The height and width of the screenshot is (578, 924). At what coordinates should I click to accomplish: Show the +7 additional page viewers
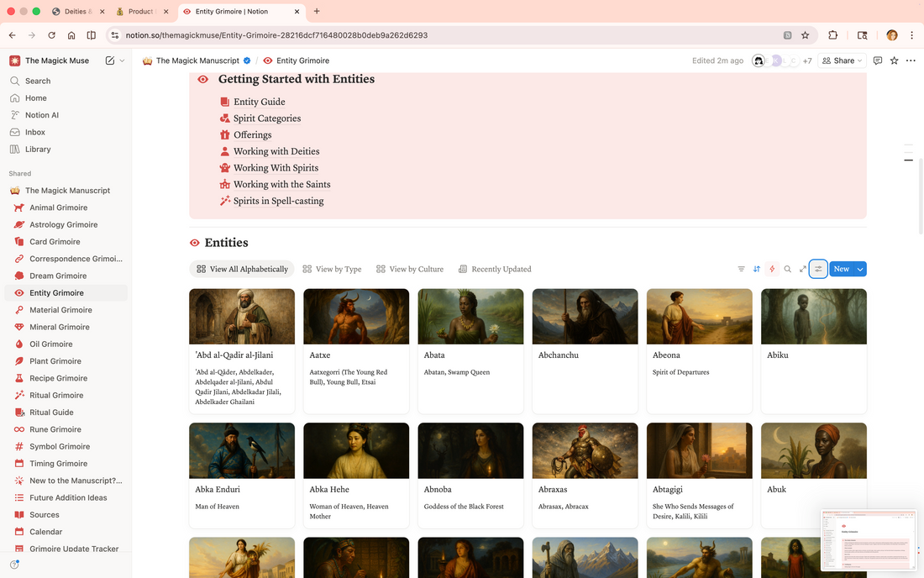pos(807,60)
